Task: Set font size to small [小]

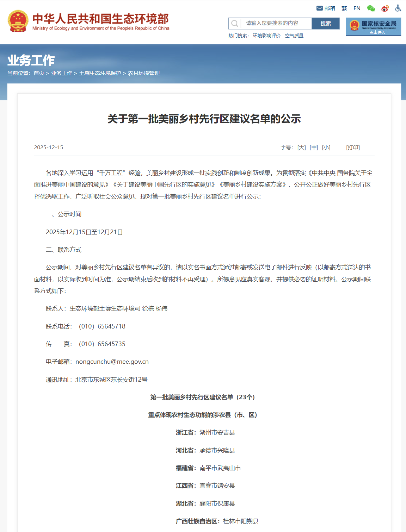Action: 326,148
